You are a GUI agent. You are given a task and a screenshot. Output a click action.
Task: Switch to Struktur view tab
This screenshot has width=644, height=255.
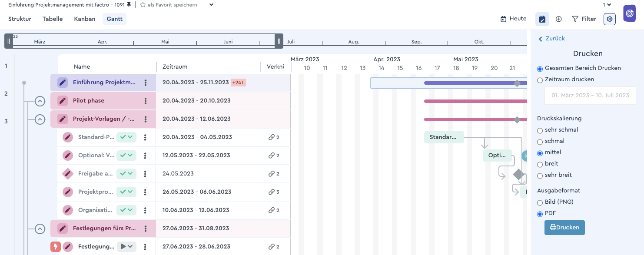pos(20,19)
